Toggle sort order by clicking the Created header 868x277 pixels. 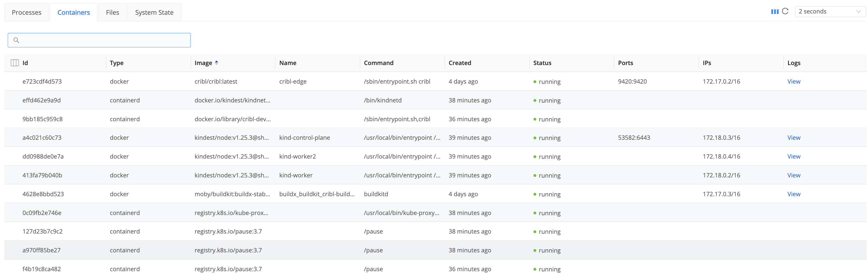pos(460,63)
